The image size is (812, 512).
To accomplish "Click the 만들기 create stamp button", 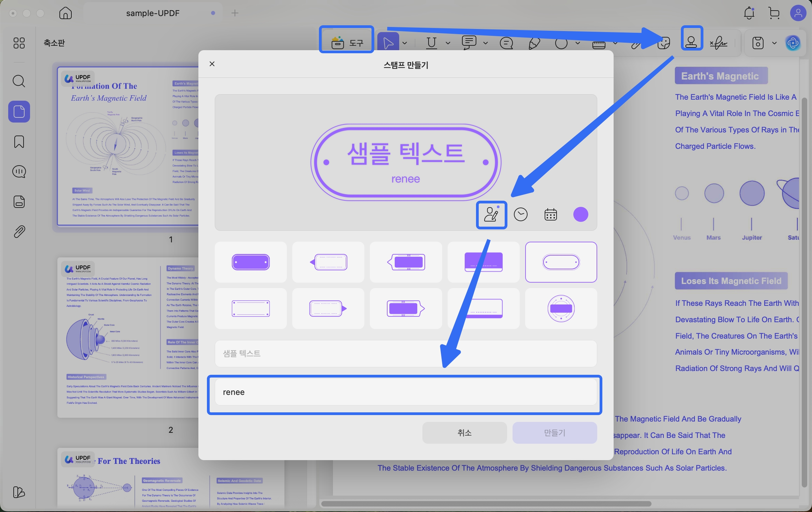I will (554, 432).
